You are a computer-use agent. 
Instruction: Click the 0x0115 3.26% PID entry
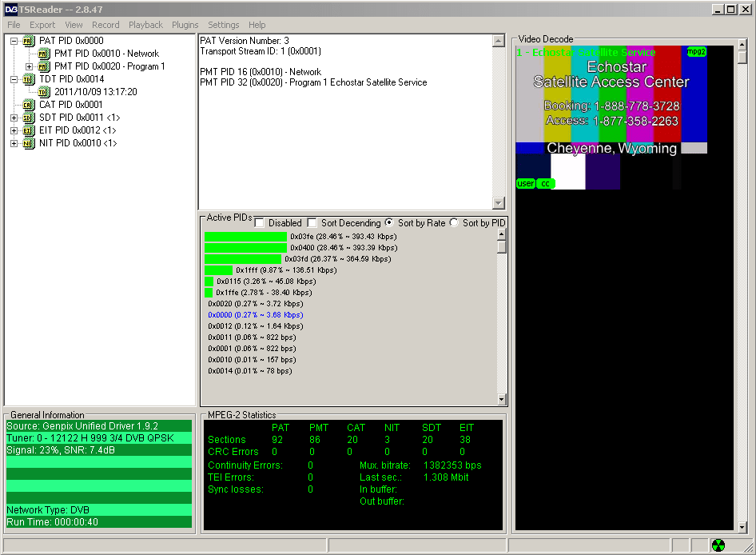[266, 281]
